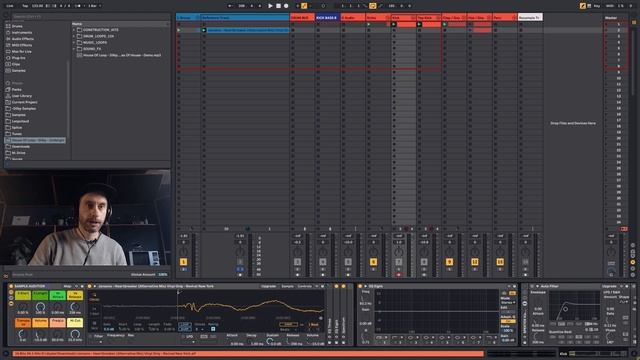Select the House Of Loop Demo.mp3 file
The height and width of the screenshot is (360, 640).
point(122,55)
